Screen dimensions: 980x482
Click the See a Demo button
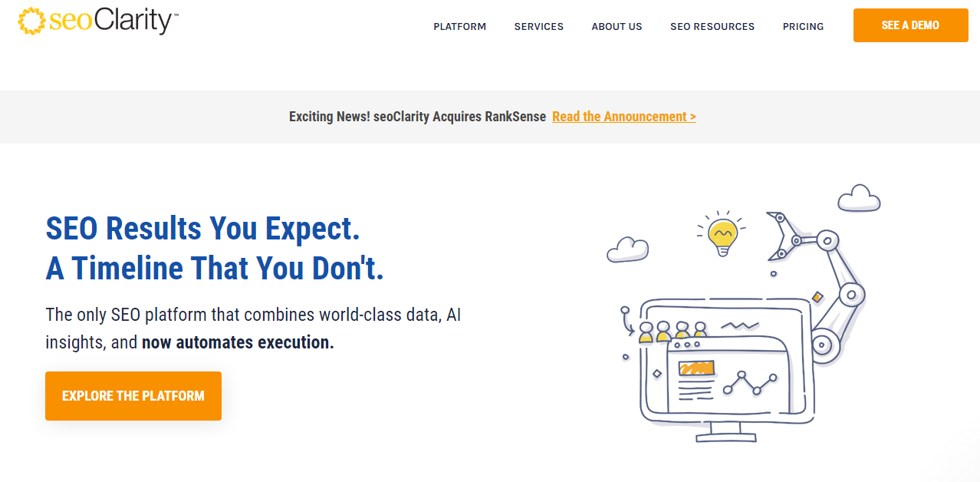[x=910, y=25]
